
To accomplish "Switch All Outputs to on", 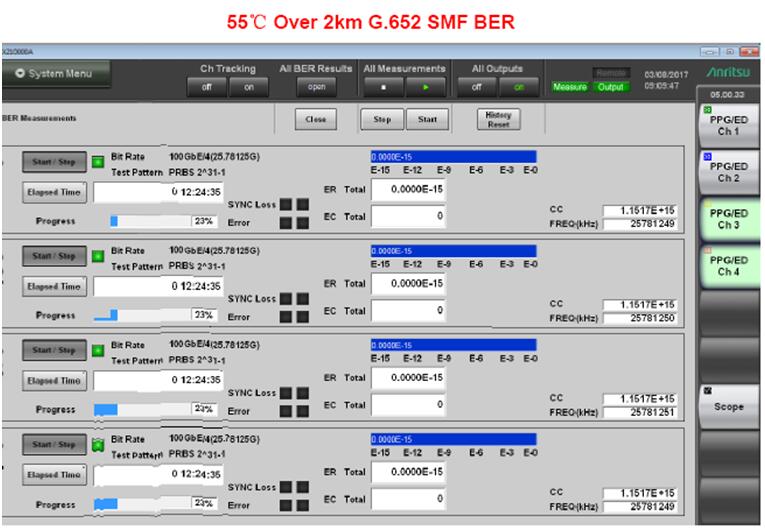I will (520, 86).
